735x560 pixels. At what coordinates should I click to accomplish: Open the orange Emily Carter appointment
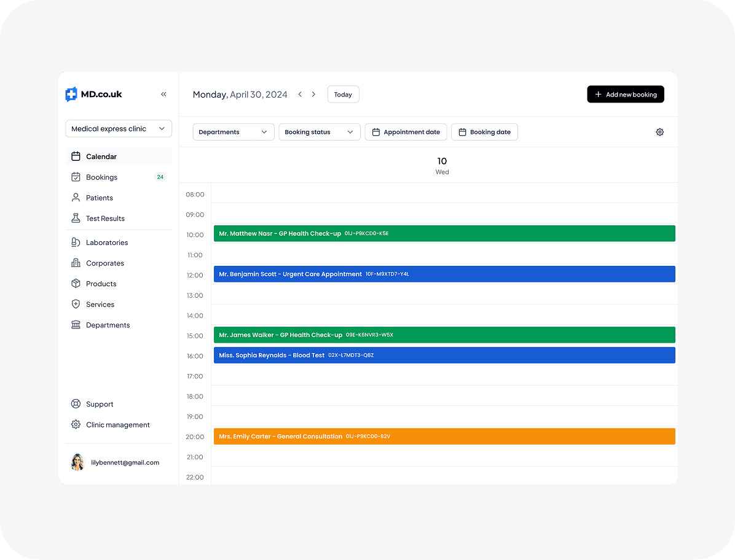(x=444, y=437)
